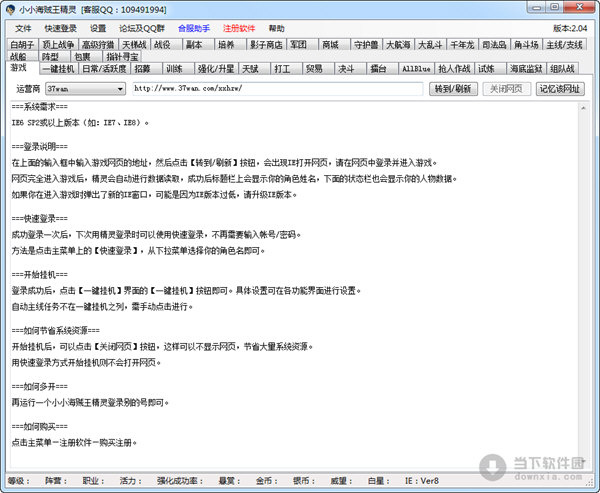
Task: Switch to the AllBlue tab
Action: tap(416, 69)
